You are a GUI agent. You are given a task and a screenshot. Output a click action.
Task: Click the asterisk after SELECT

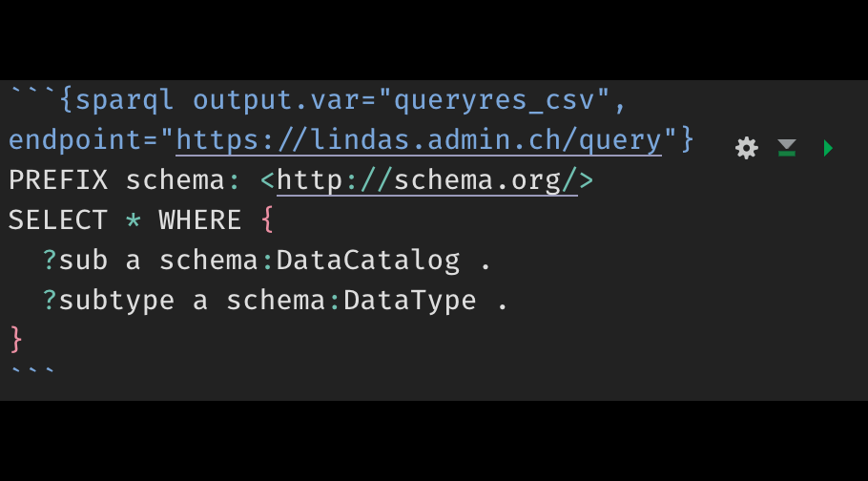tap(133, 220)
